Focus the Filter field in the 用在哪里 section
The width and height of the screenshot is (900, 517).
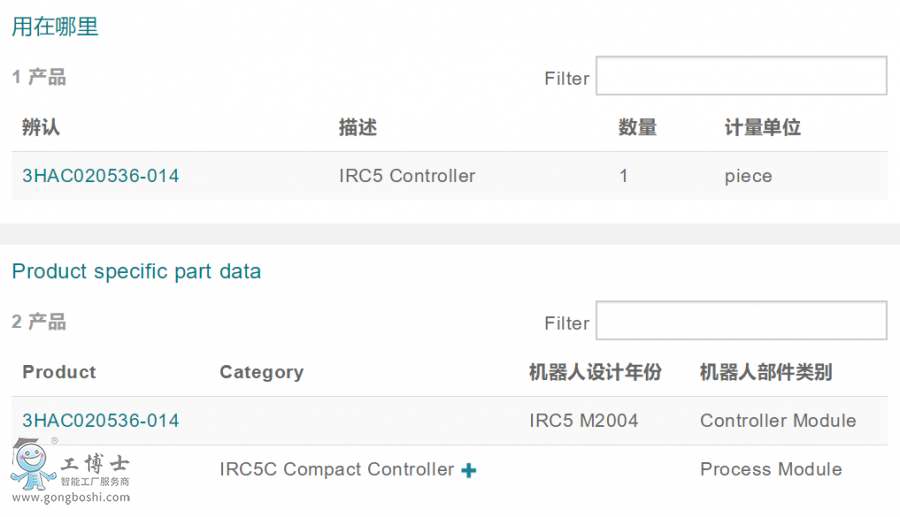741,77
